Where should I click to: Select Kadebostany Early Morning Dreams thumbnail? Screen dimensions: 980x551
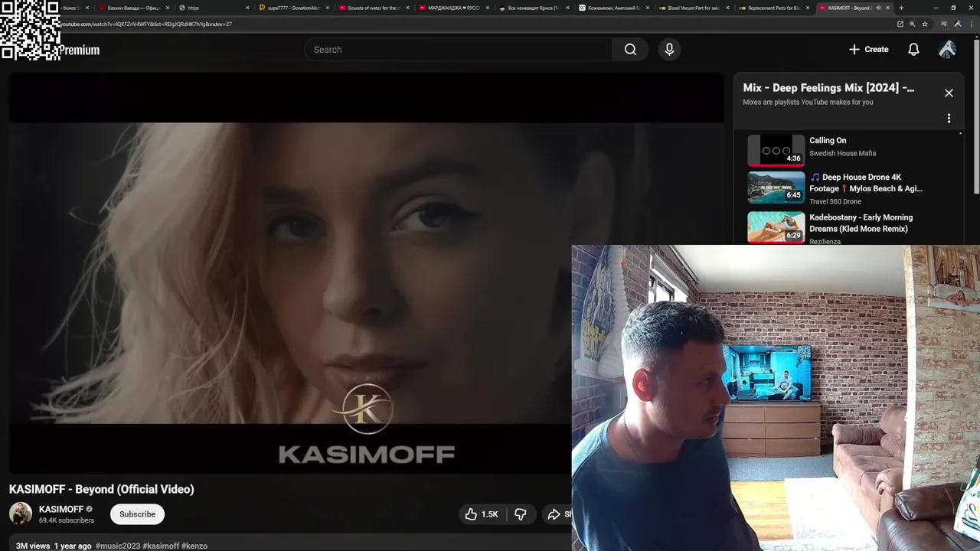(x=776, y=227)
